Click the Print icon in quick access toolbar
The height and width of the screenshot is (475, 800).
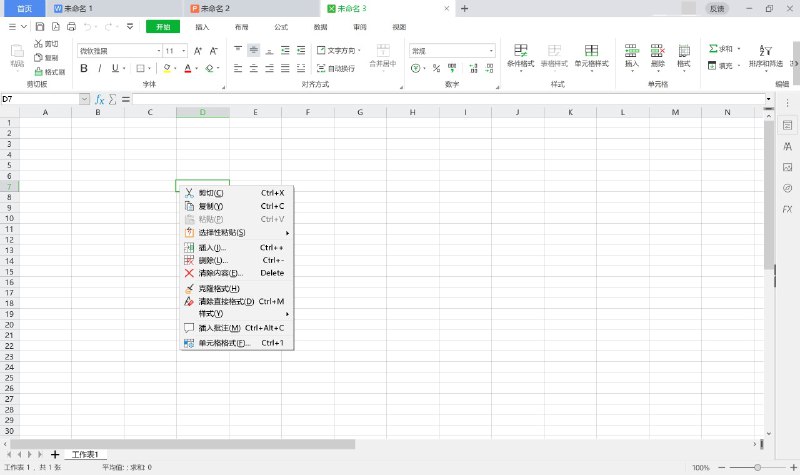[71, 27]
